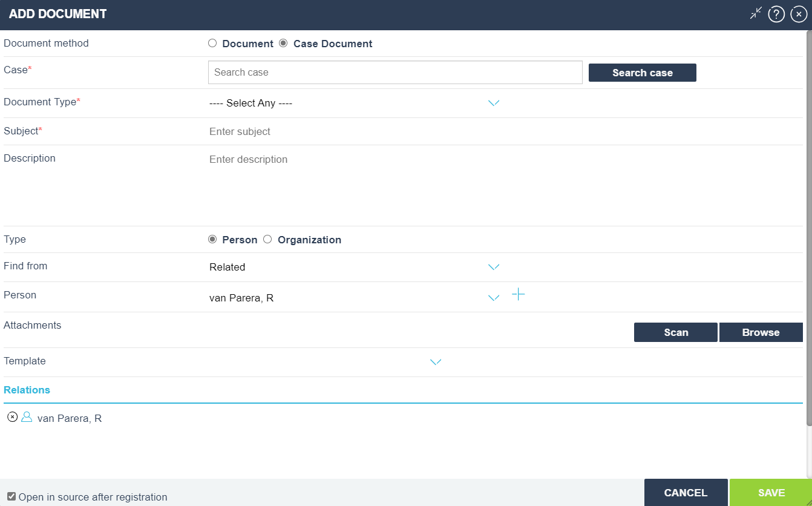Open the help question mark icon
The height and width of the screenshot is (506, 812).
pos(776,15)
